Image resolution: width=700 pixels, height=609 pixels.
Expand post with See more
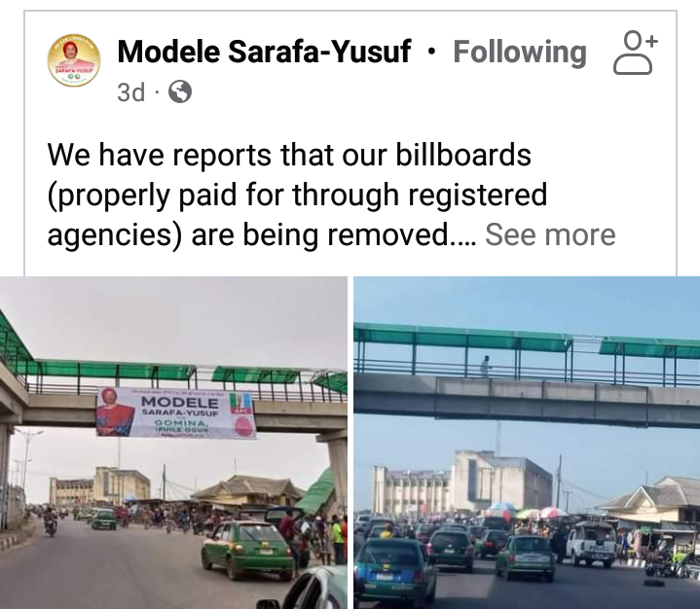coord(550,234)
